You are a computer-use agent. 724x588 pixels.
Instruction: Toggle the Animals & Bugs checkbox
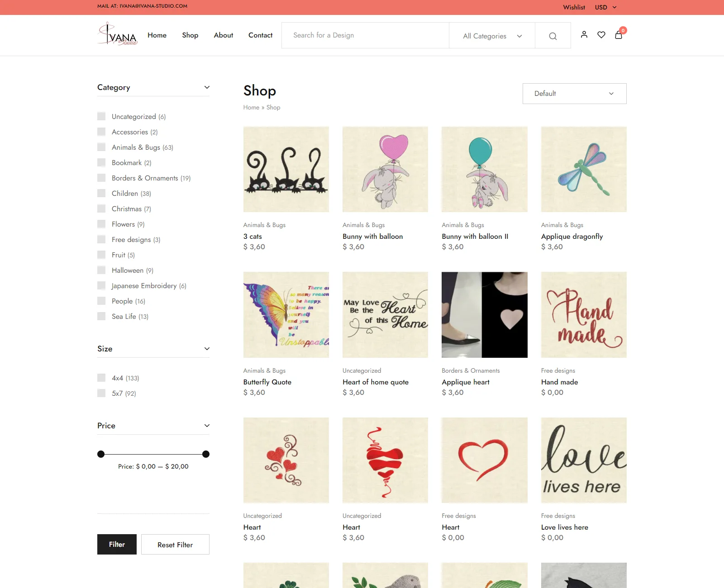[x=101, y=147]
